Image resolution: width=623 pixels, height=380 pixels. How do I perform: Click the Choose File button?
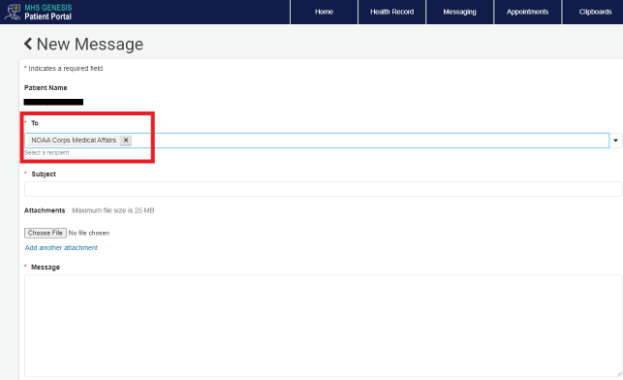pyautogui.click(x=45, y=233)
